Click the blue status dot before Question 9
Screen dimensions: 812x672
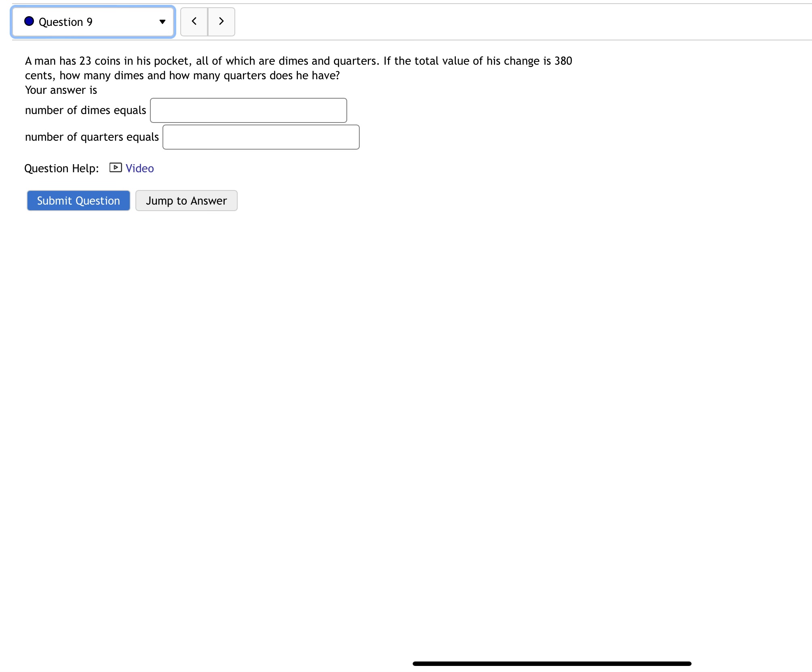29,21
